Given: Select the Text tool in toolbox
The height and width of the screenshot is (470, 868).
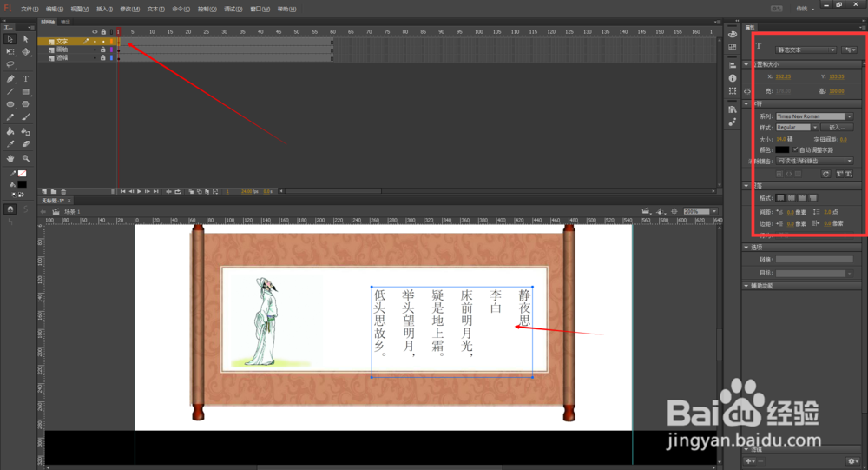Looking at the screenshot, I should 25,79.
